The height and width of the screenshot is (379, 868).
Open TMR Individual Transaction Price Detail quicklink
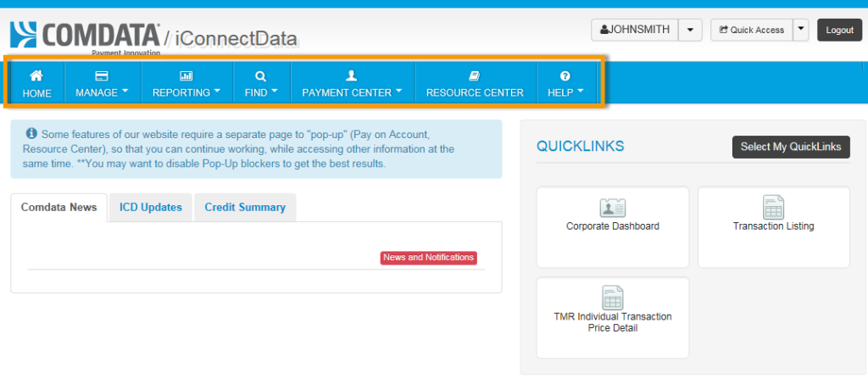click(612, 317)
